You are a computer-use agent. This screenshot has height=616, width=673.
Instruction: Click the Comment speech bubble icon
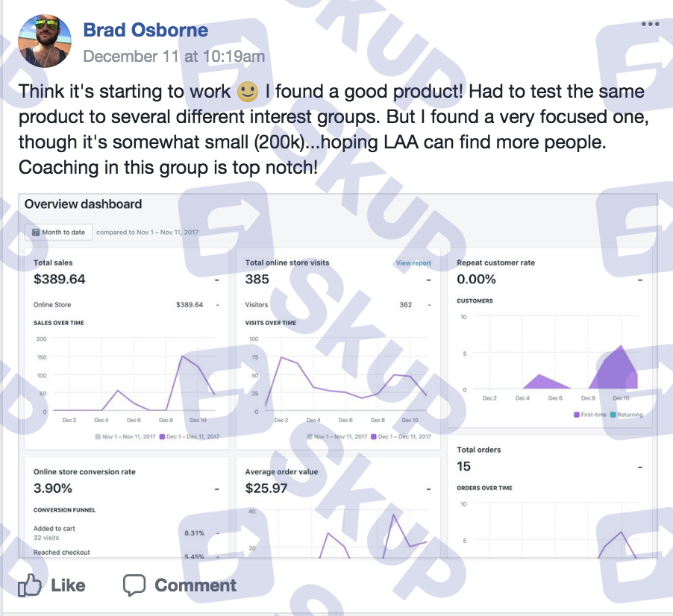click(134, 585)
